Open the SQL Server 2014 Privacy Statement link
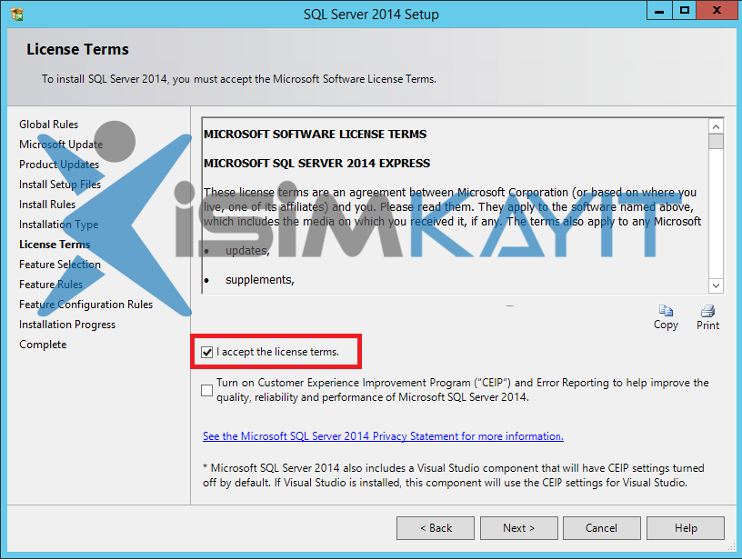Viewport: 742px width, 560px height. click(x=383, y=436)
